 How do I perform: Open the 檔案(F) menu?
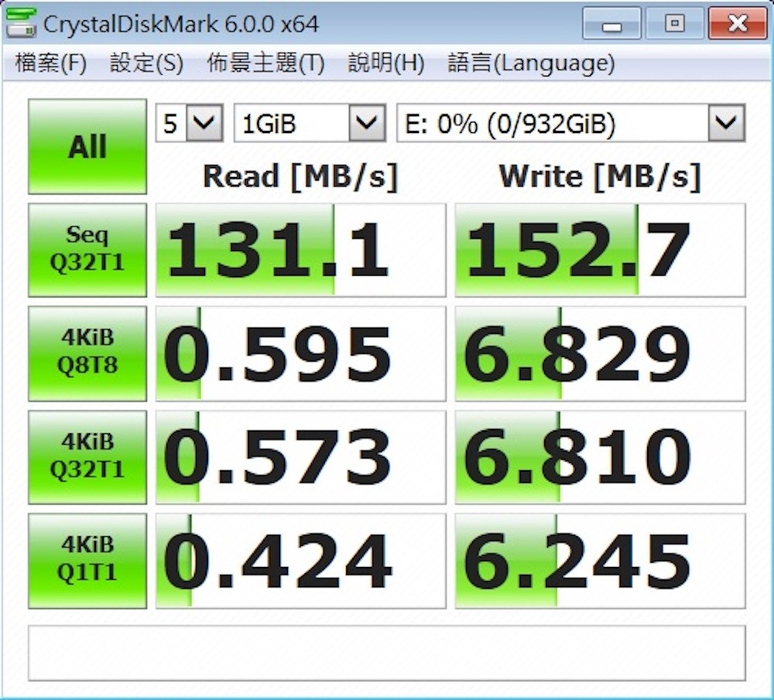click(x=51, y=63)
